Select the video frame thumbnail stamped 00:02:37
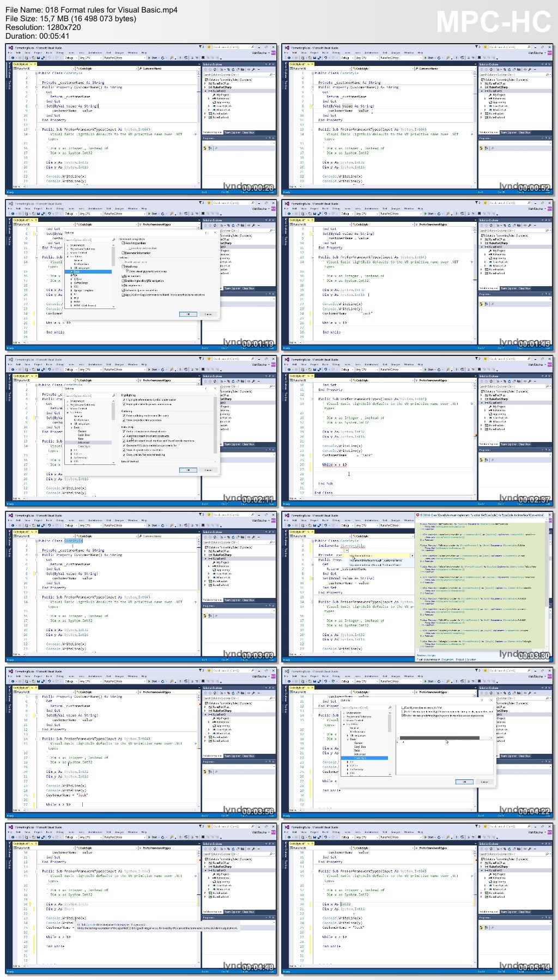558x980 pixels. [418, 431]
